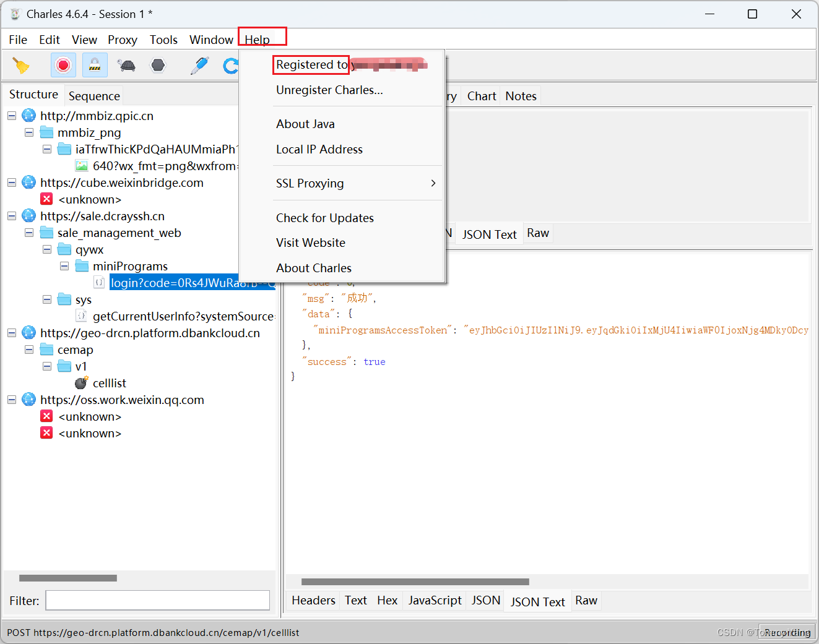Open the SSL Proxying submenu
Viewport: 819px width, 644px height.
[x=357, y=183]
